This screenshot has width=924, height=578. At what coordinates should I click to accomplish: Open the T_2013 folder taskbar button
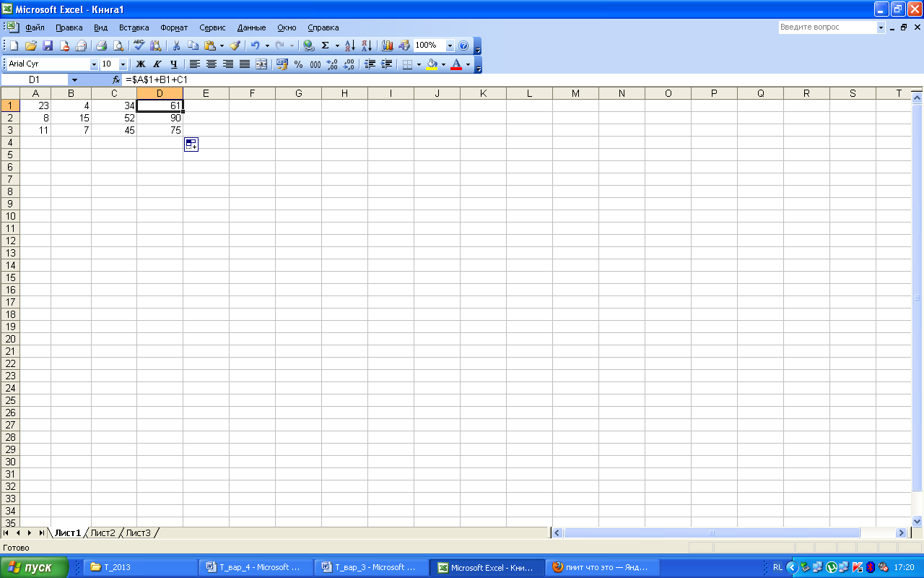point(141,567)
